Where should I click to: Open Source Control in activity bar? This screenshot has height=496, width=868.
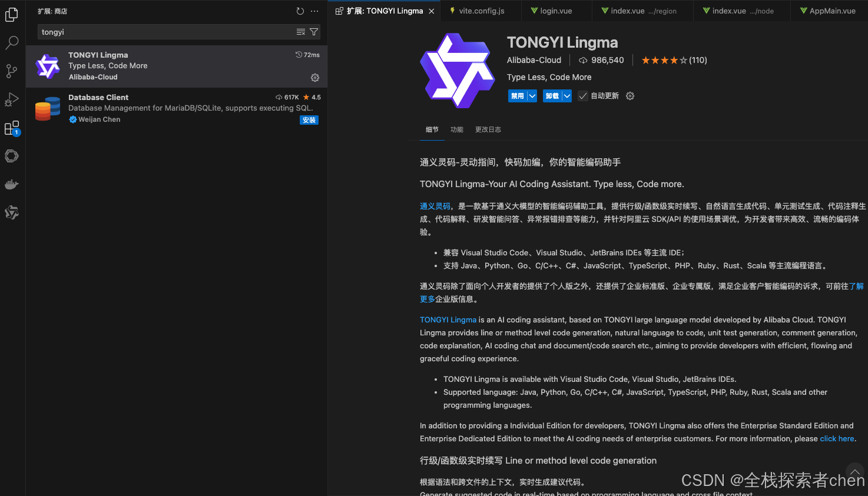[12, 71]
